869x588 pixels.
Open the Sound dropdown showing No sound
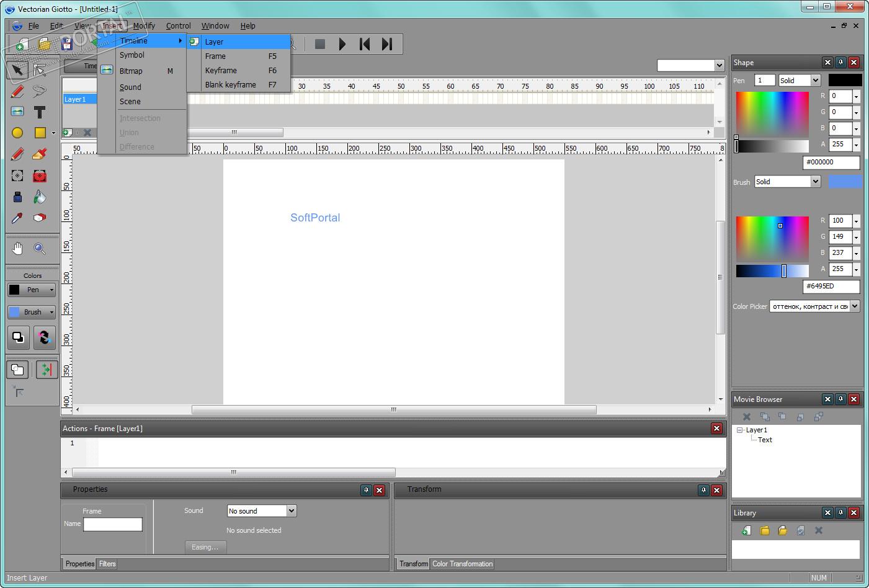[262, 511]
